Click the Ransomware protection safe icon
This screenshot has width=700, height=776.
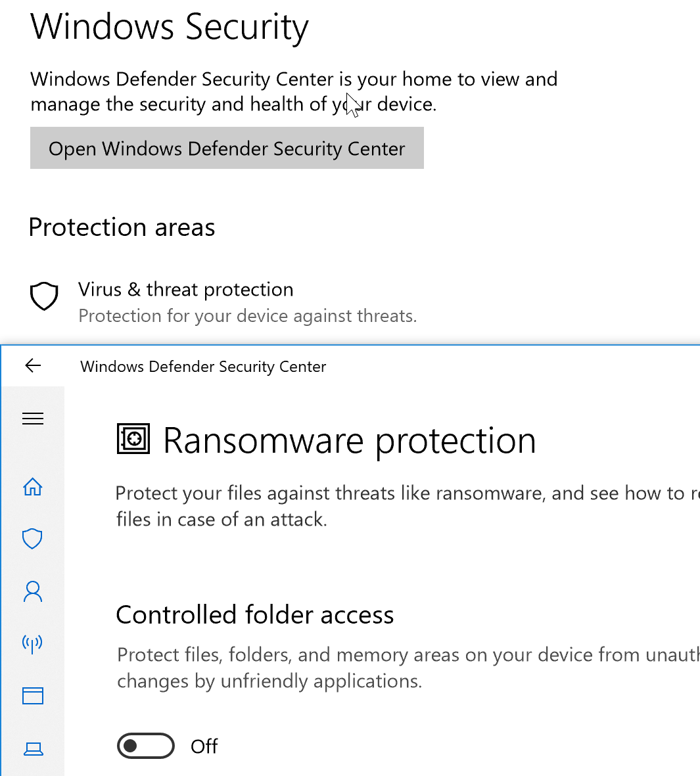[x=133, y=439]
